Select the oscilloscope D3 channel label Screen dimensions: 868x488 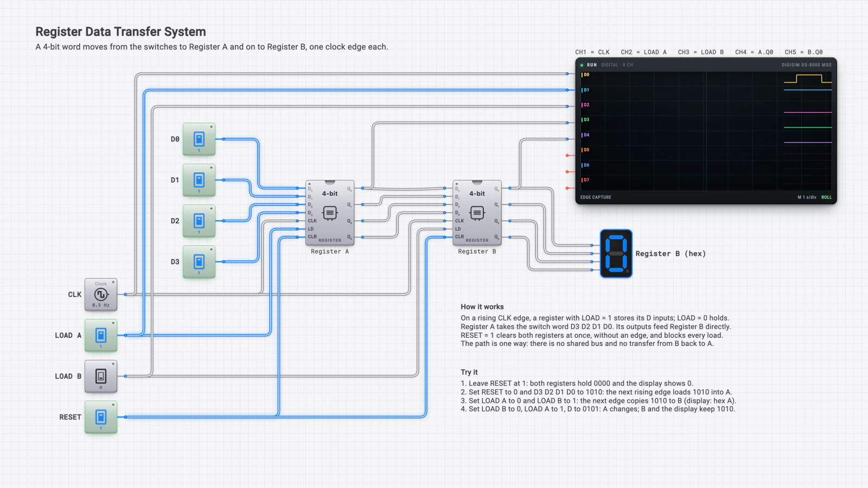[x=586, y=120]
